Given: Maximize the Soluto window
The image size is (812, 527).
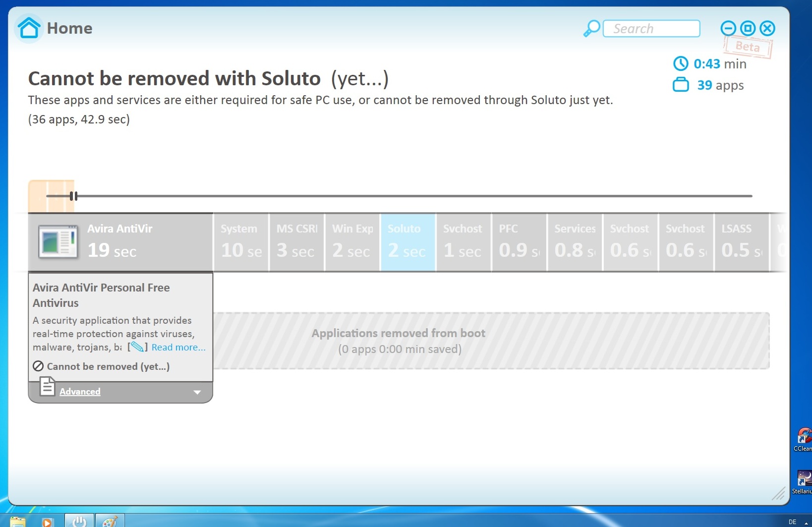Looking at the screenshot, I should tap(748, 28).
